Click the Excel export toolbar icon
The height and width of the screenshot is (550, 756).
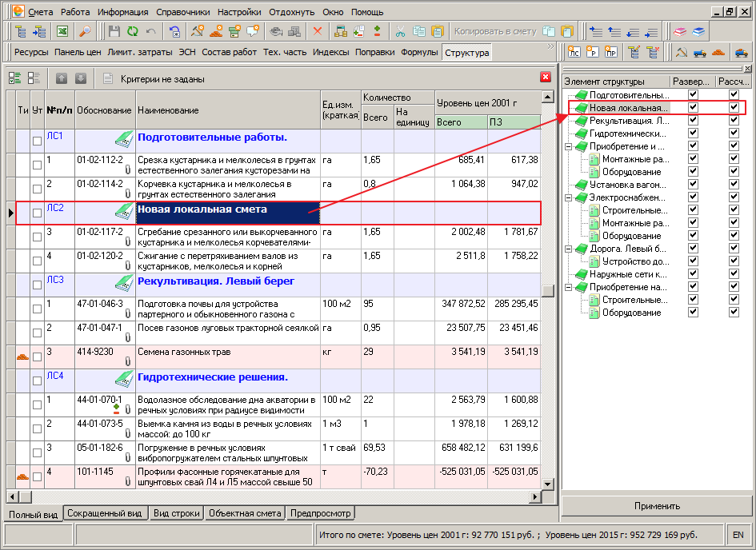pos(62,31)
